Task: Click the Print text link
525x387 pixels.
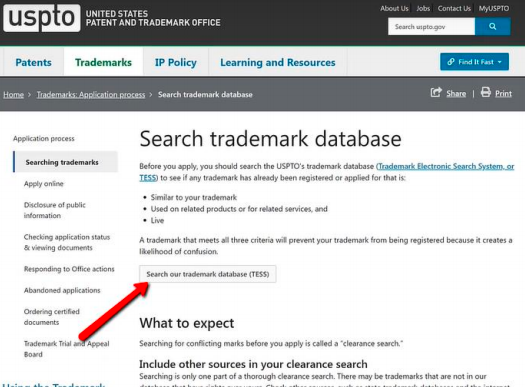Action: coord(504,94)
